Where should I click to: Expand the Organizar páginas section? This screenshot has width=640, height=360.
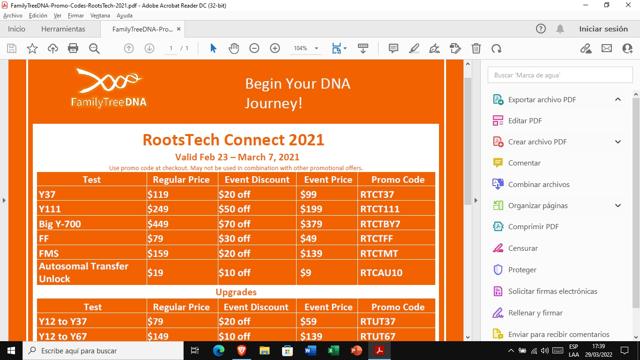[x=618, y=205]
